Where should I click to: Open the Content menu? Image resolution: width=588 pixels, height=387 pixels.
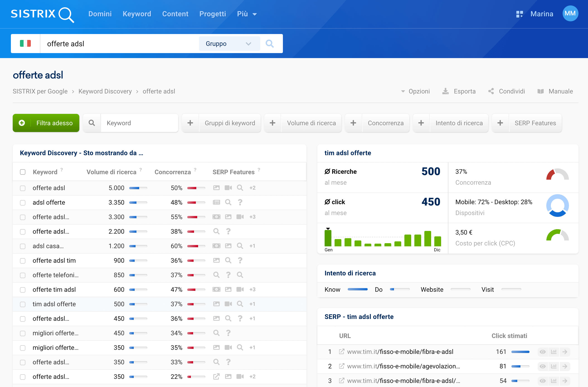tap(175, 14)
